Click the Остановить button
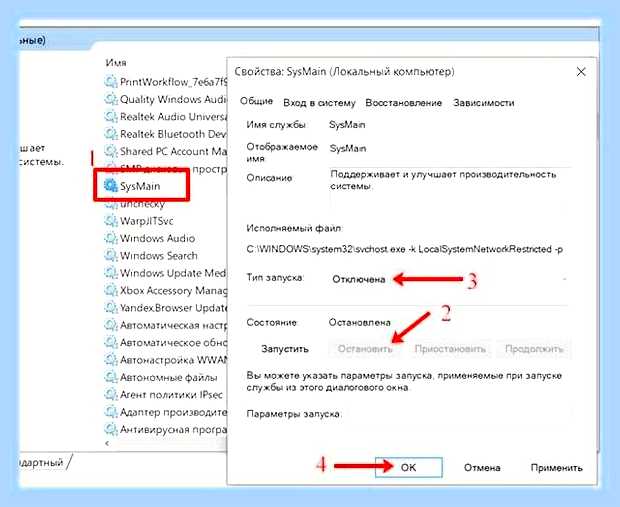Screen dimensions: 620x507 (365, 349)
